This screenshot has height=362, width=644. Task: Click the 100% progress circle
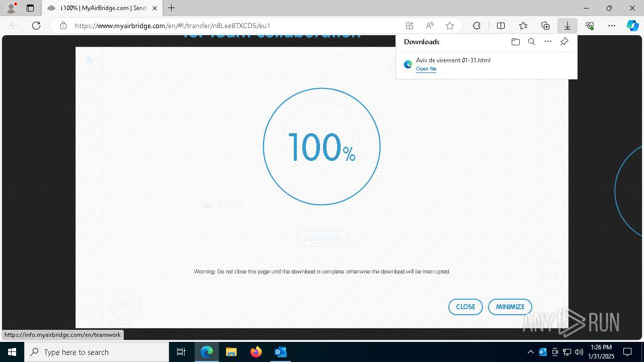321,146
